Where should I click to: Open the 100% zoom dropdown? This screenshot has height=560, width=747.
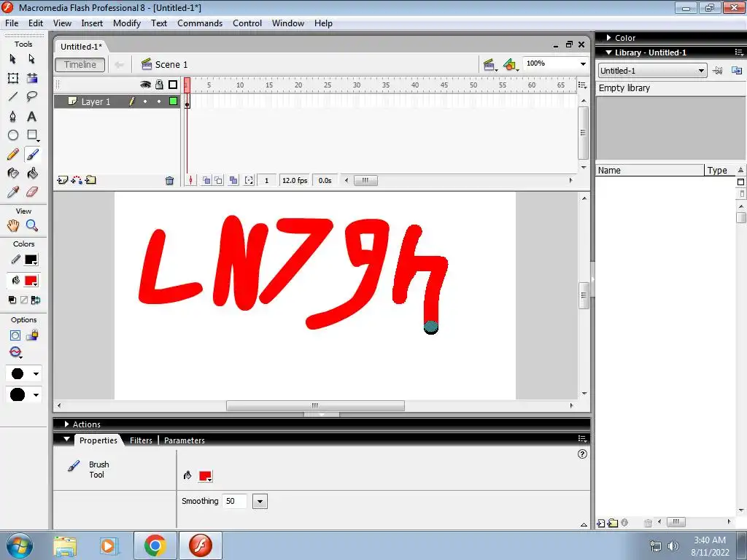click(x=583, y=64)
